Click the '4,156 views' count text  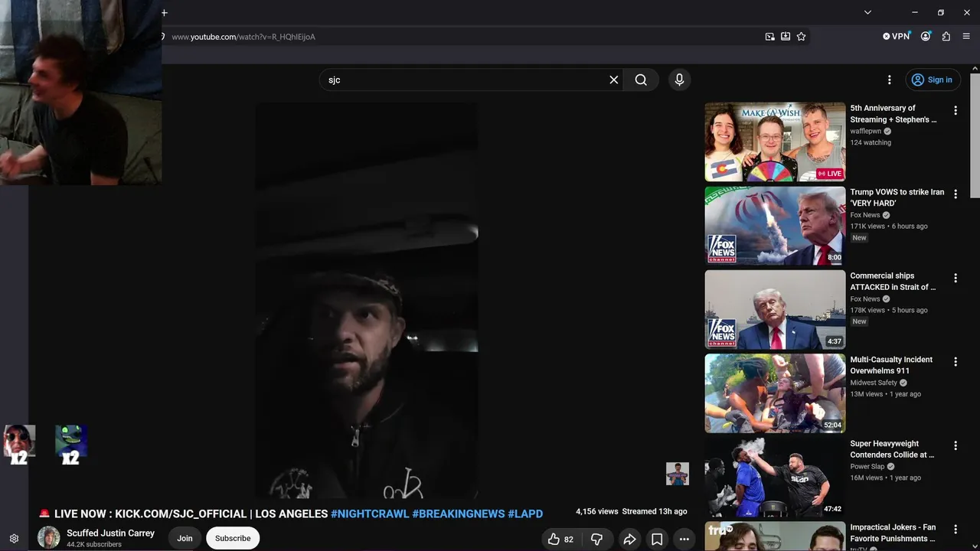(x=596, y=511)
